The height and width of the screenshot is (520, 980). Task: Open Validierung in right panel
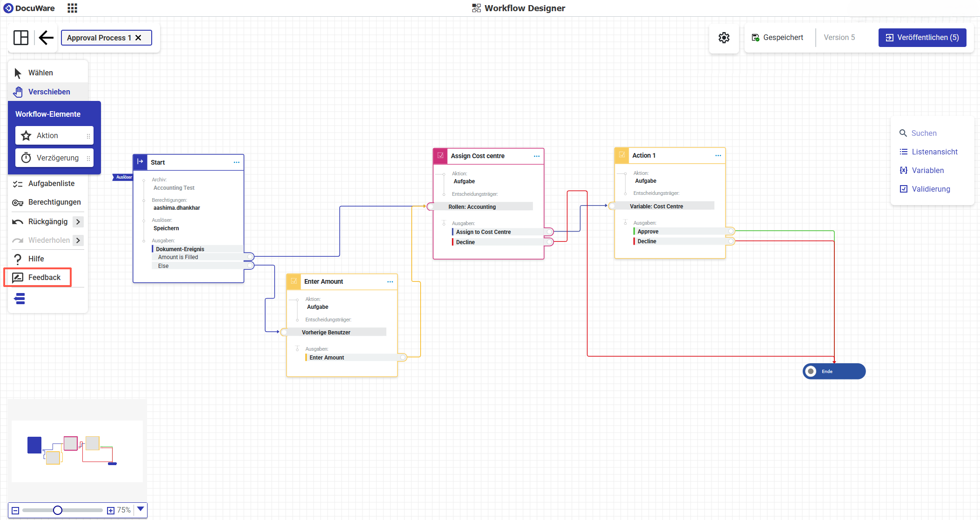coord(930,189)
